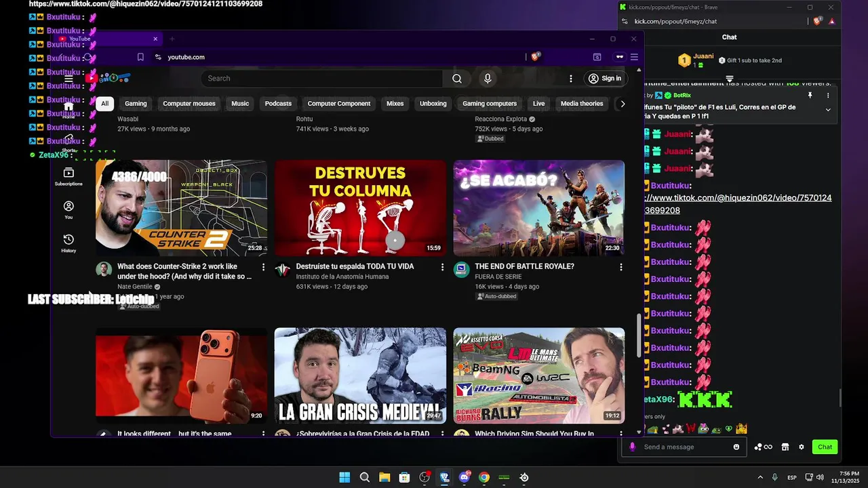Select the Unboxing filter chip
Viewport: 868px width, 488px height.
tap(433, 104)
